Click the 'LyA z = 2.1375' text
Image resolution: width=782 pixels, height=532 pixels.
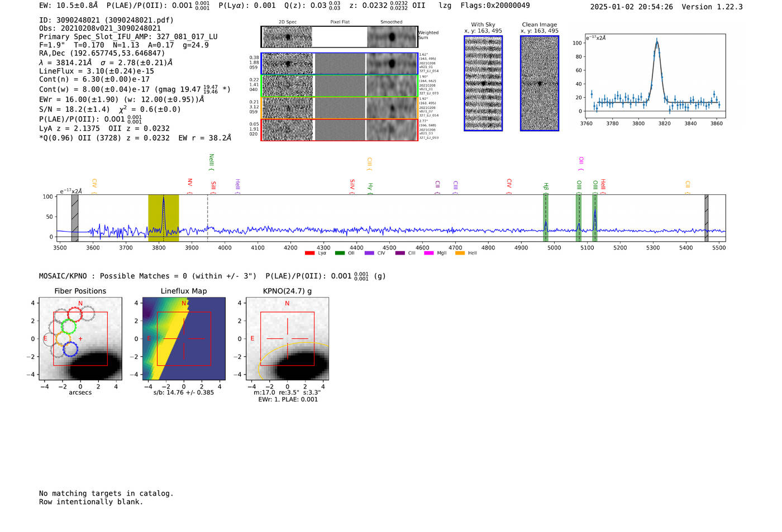click(x=69, y=128)
